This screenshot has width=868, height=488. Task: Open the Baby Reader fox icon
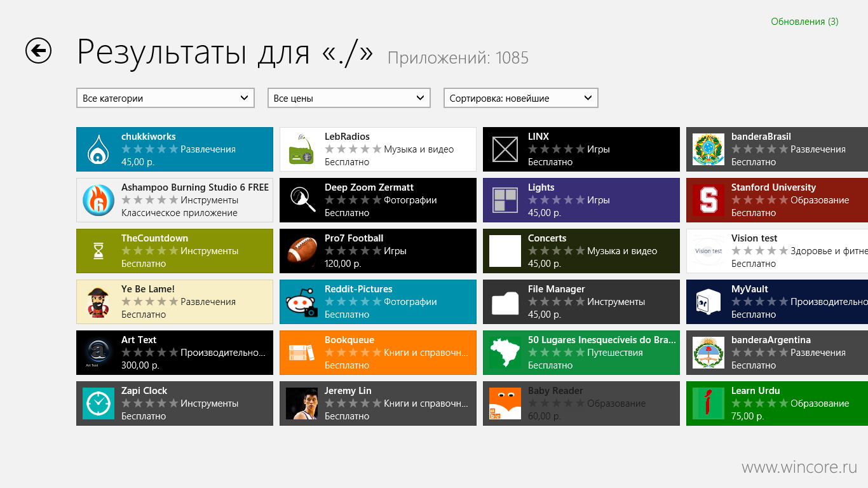tap(505, 403)
